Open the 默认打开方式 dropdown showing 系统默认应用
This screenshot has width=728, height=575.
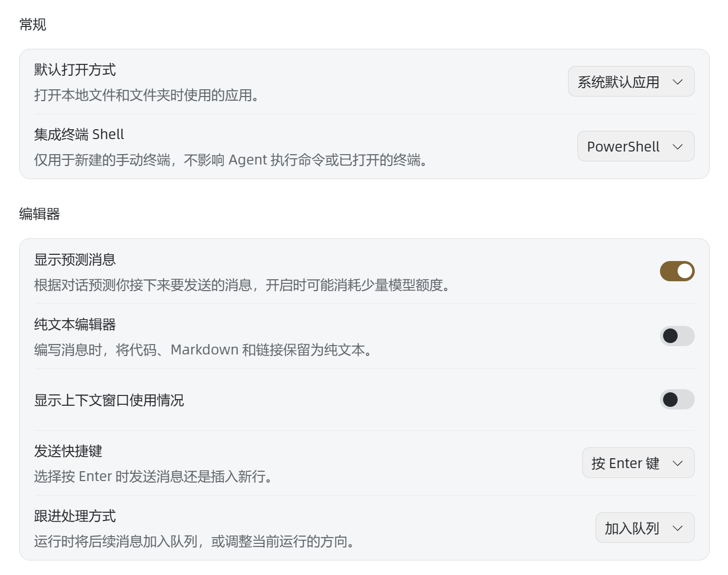631,81
